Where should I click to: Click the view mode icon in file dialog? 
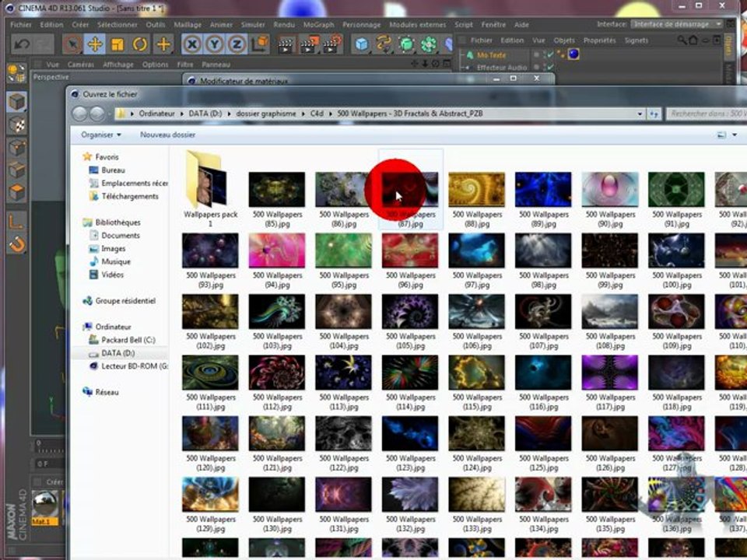[721, 135]
